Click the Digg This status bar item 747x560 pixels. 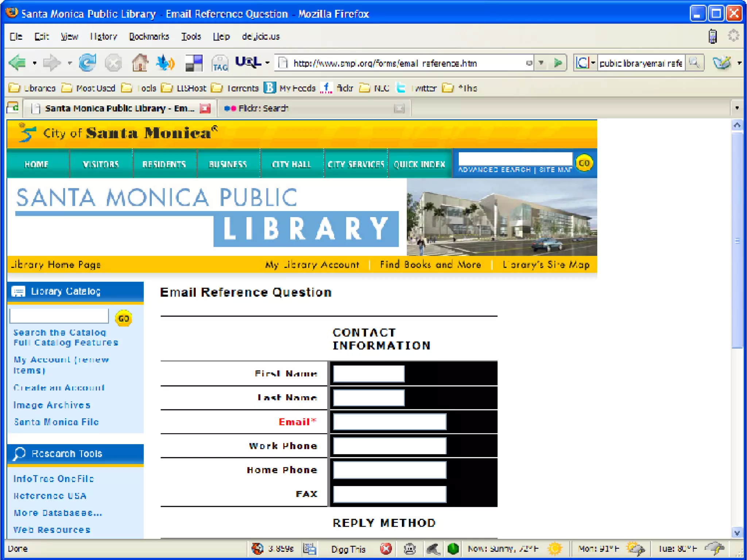tap(348, 549)
